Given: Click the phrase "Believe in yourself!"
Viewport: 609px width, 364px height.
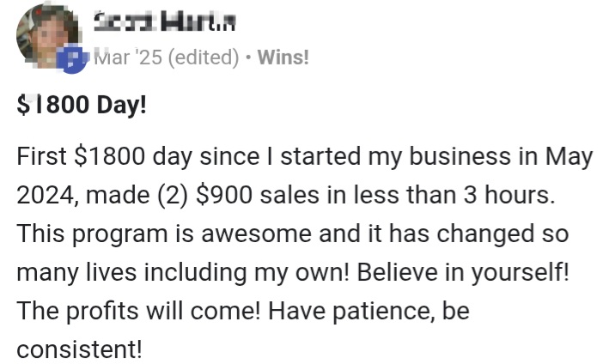Looking at the screenshot, I should [x=463, y=272].
